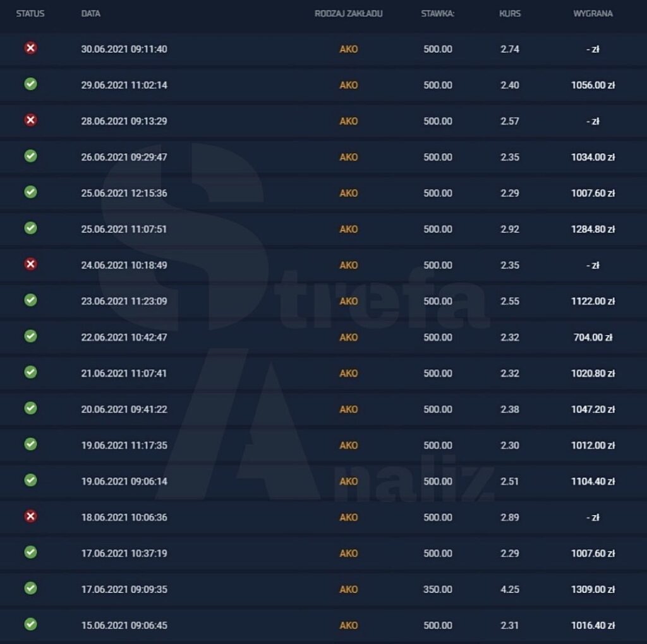Click the won status icon for 22.06.2021 10:42:47
This screenshot has width=647, height=644.
[30, 336]
